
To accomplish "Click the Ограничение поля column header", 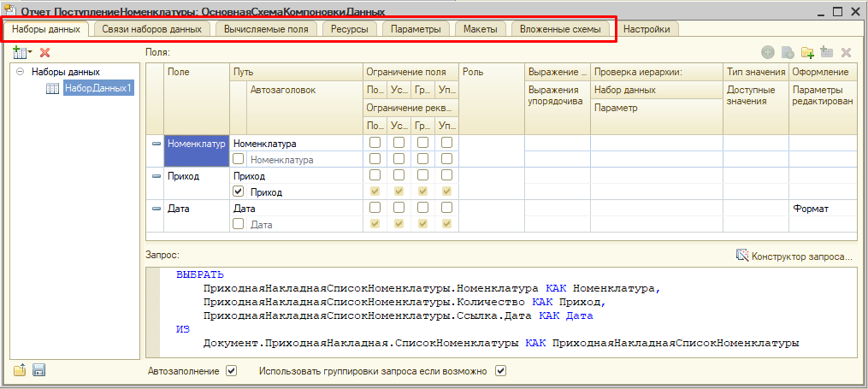I will (x=410, y=72).
